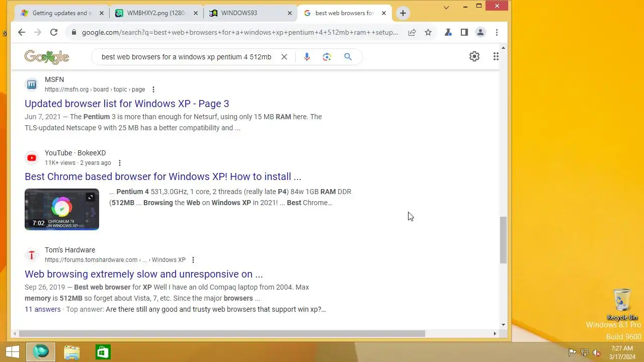
Task: Share this page from address bar
Action: [x=412, y=32]
